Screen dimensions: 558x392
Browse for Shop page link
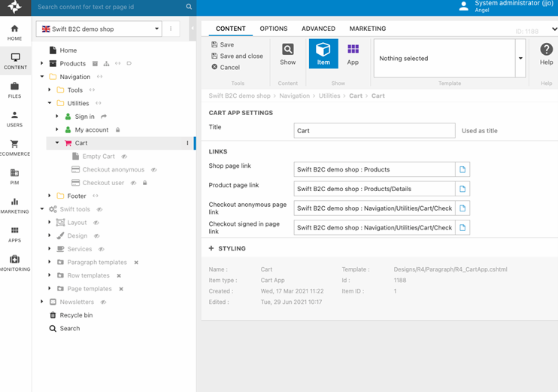click(462, 169)
